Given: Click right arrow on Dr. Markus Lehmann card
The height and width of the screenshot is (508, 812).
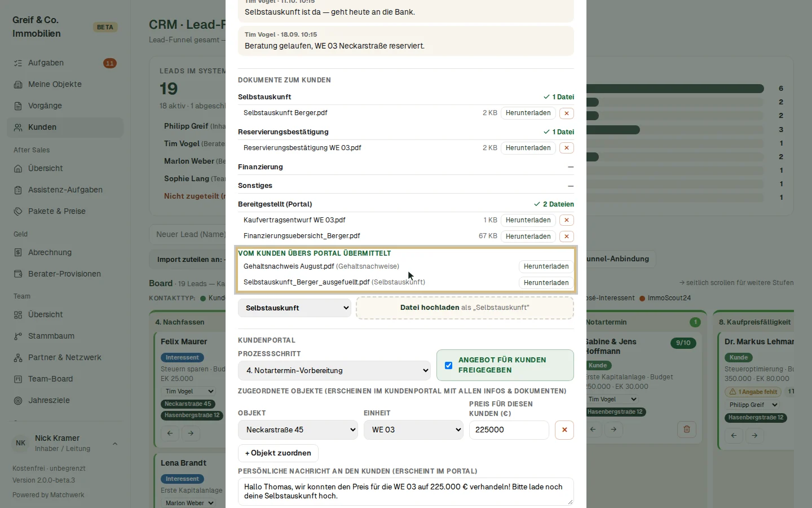Looking at the screenshot, I should [754, 436].
